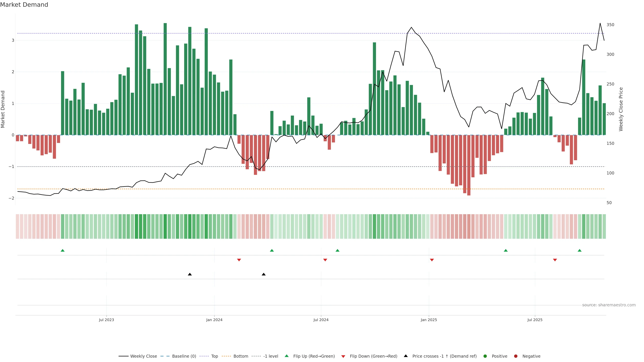Click the Weekly Close Price axis title
This screenshot has height=362, width=644.
coord(621,109)
